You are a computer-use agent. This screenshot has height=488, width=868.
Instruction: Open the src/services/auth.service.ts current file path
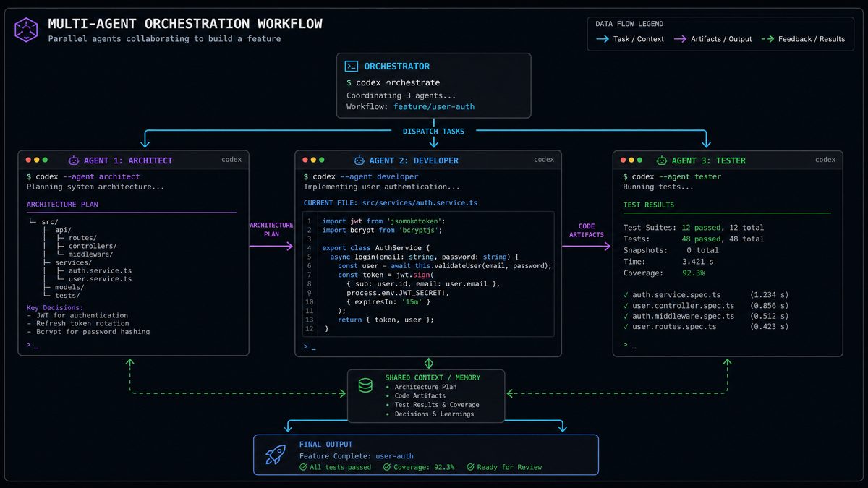(x=421, y=203)
